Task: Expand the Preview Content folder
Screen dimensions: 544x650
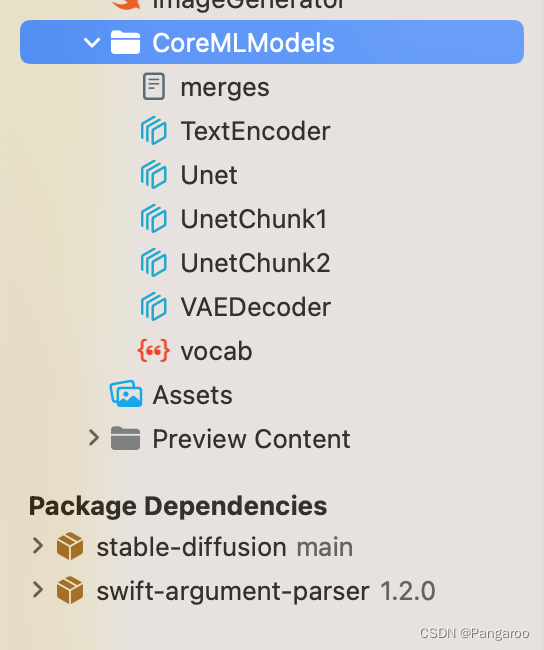Action: click(94, 438)
